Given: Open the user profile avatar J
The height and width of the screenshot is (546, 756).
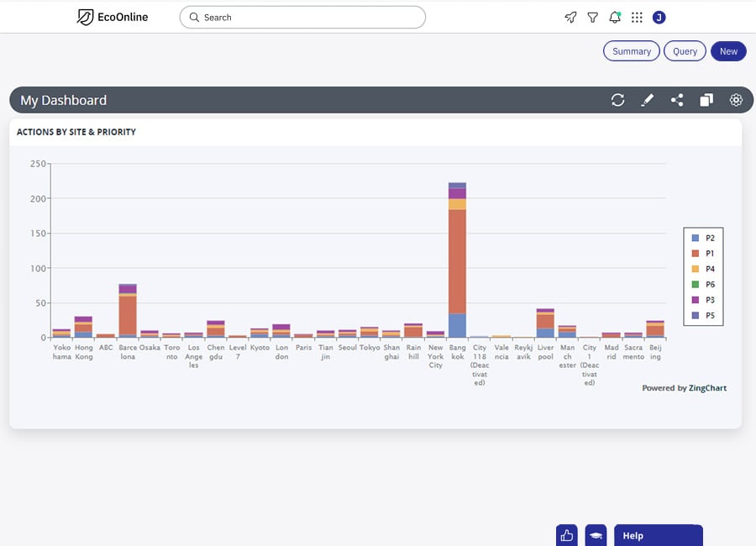Looking at the screenshot, I should (x=659, y=17).
